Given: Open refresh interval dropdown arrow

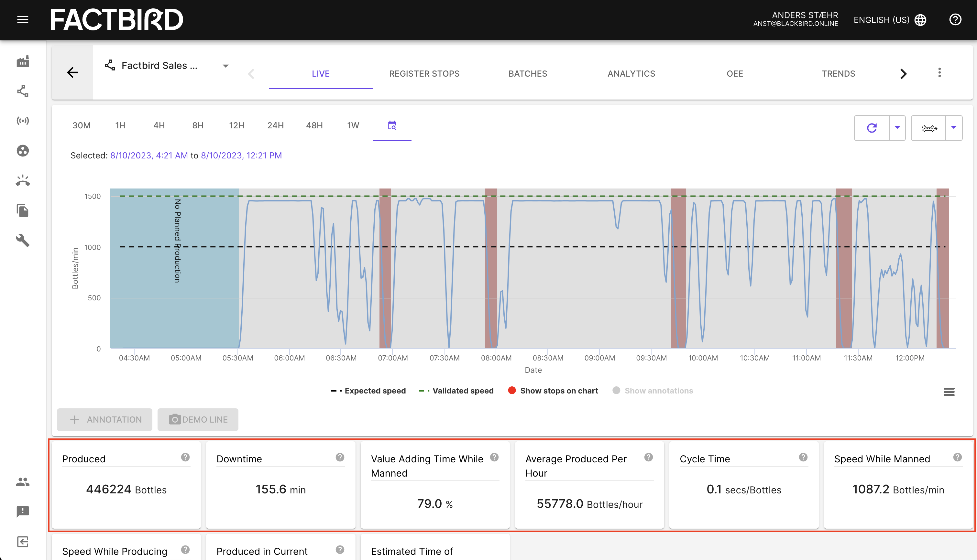Looking at the screenshot, I should (897, 128).
